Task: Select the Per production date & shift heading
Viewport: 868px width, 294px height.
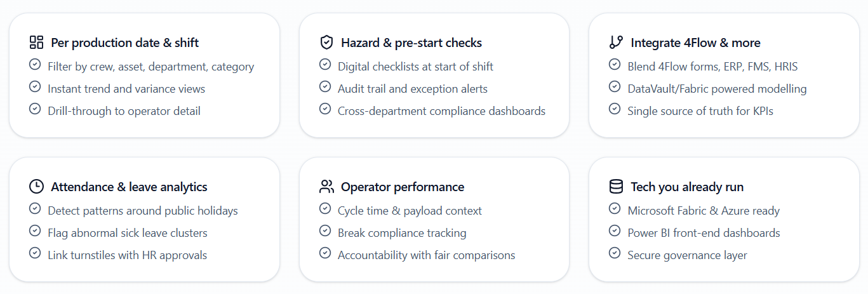Action: tap(124, 43)
